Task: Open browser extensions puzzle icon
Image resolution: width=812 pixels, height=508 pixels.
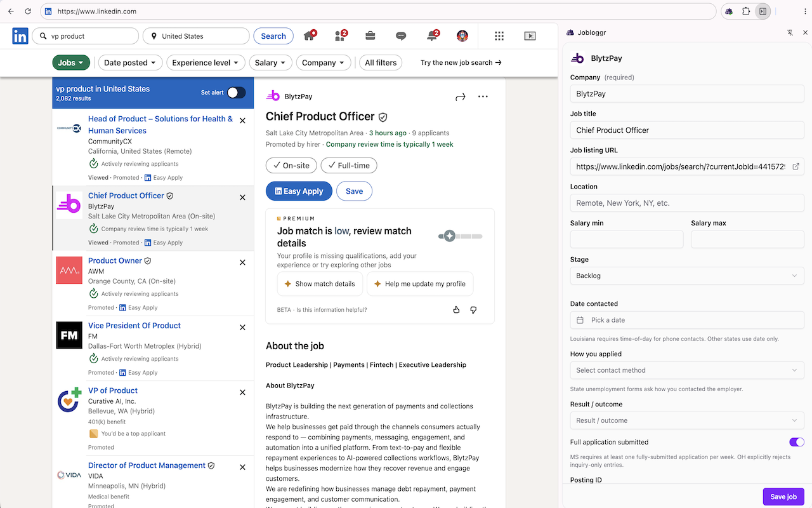Action: [x=746, y=11]
